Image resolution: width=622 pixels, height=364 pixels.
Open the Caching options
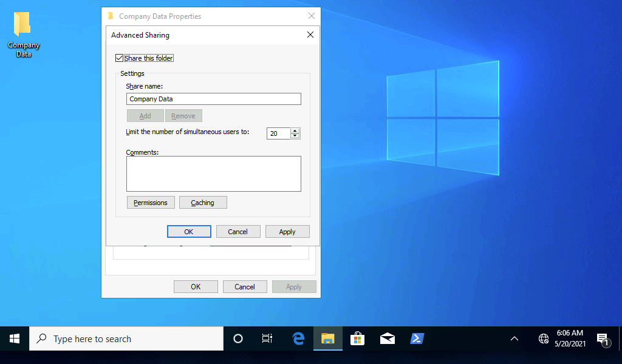coord(203,203)
